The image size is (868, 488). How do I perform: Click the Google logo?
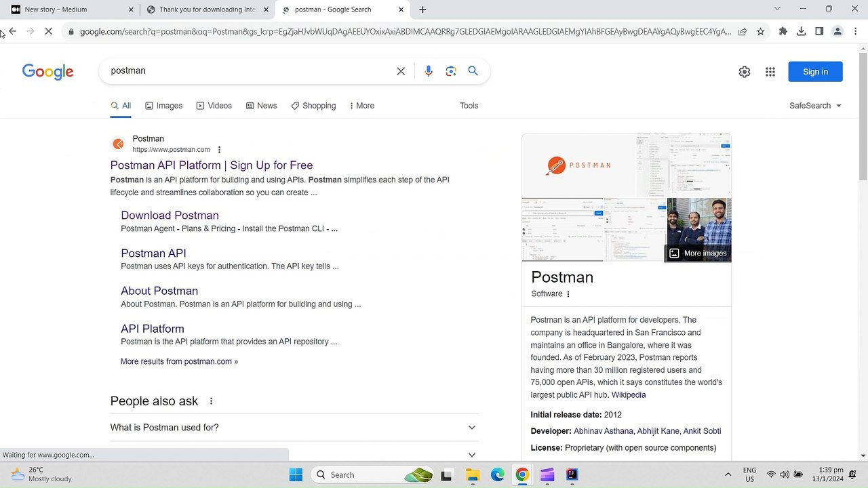[47, 72]
